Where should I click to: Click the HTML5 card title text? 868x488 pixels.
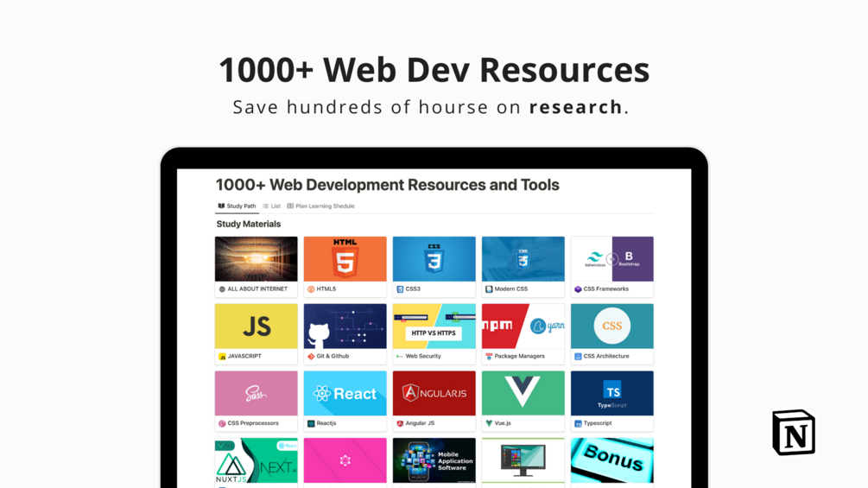(x=326, y=288)
